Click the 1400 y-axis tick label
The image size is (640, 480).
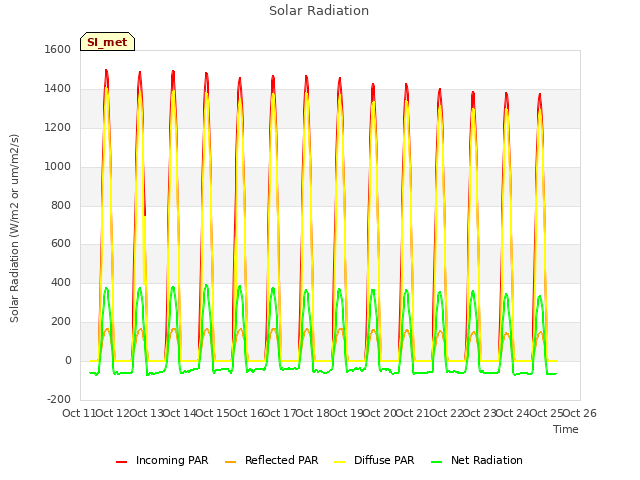click(x=57, y=89)
